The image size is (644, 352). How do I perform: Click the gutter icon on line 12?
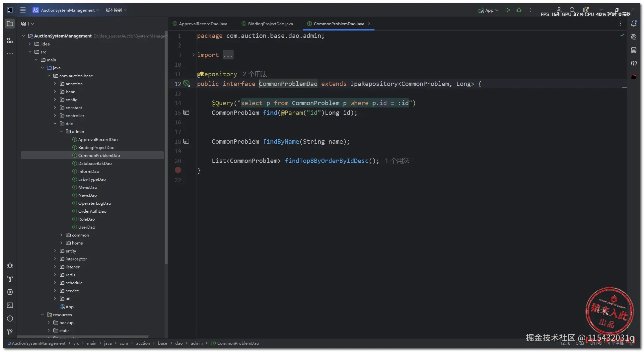pos(187,84)
